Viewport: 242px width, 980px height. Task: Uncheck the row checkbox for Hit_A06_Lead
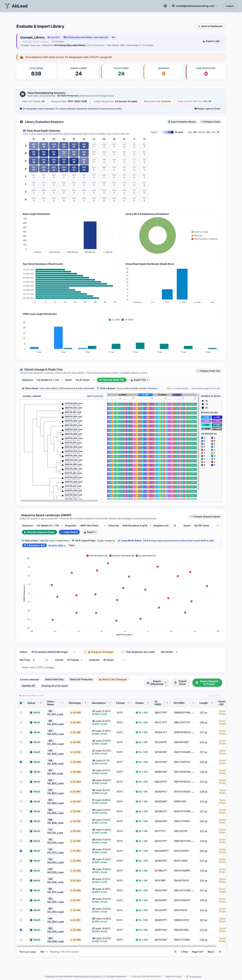[21, 762]
